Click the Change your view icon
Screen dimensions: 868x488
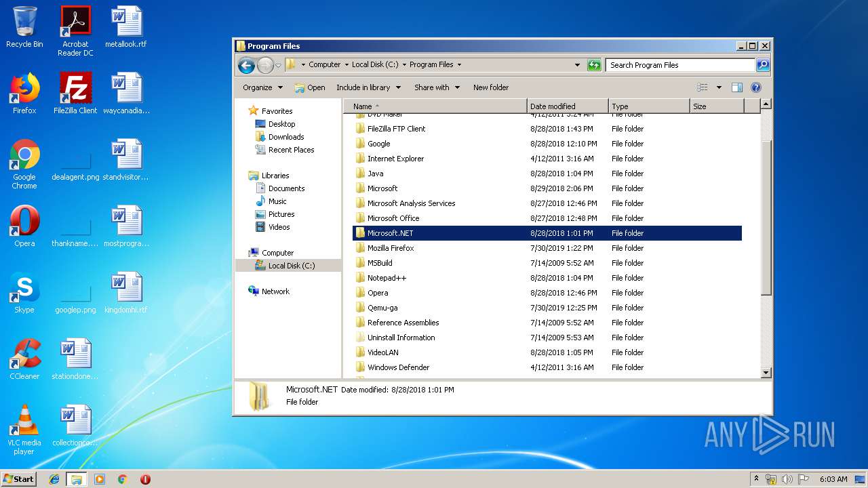click(703, 87)
